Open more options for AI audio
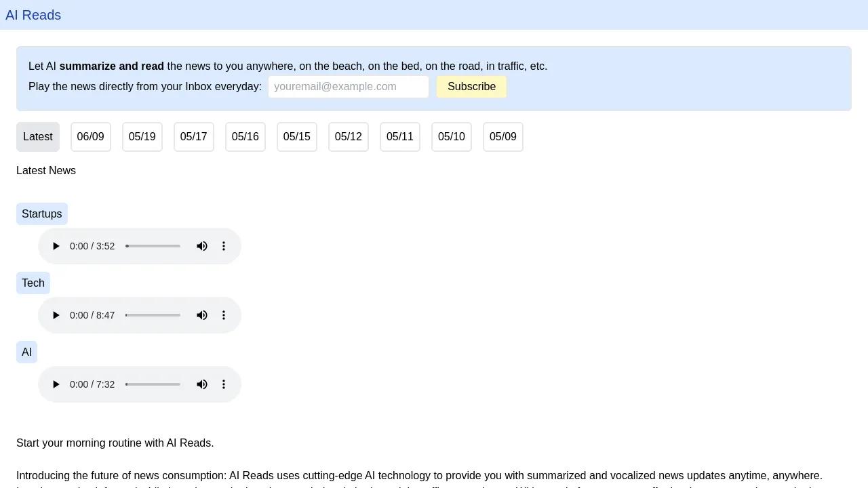The image size is (868, 488). [x=224, y=384]
